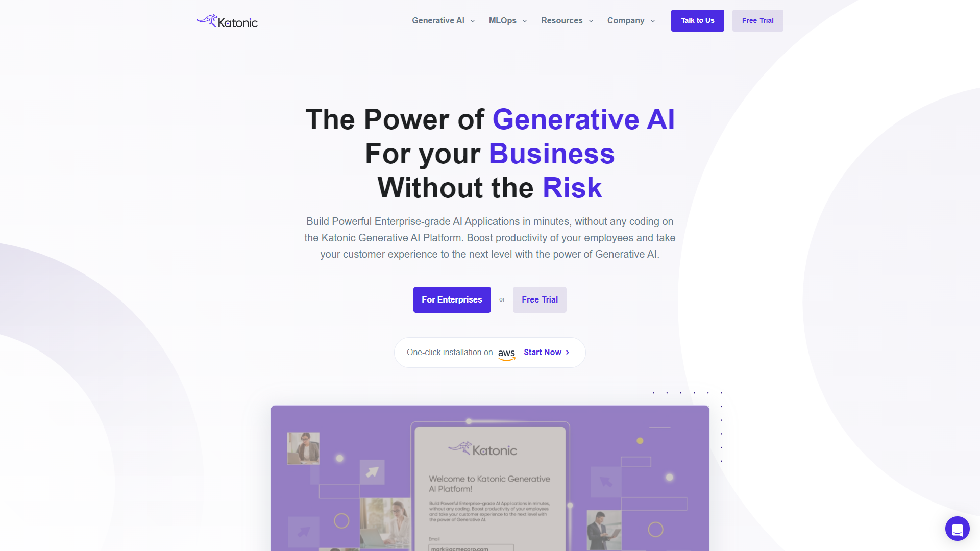Click the Free Trial button in hero
Image resolution: width=980 pixels, height=551 pixels.
[x=540, y=298]
